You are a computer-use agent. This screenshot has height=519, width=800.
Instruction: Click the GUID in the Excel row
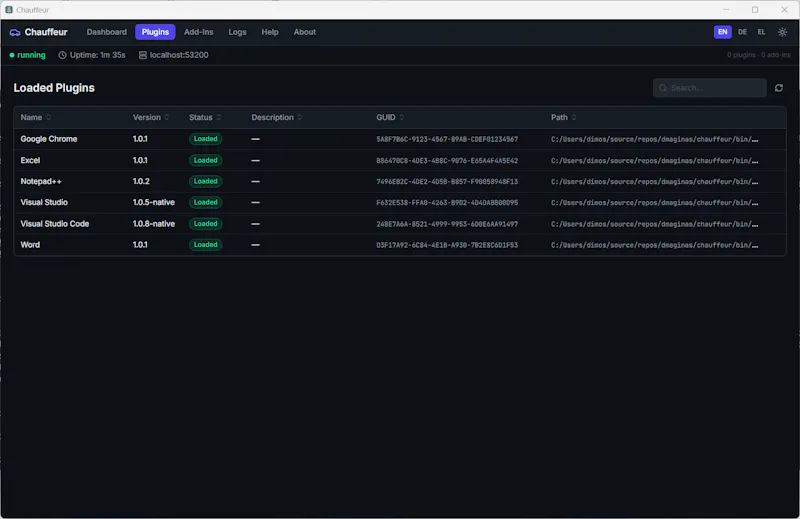[x=447, y=161]
